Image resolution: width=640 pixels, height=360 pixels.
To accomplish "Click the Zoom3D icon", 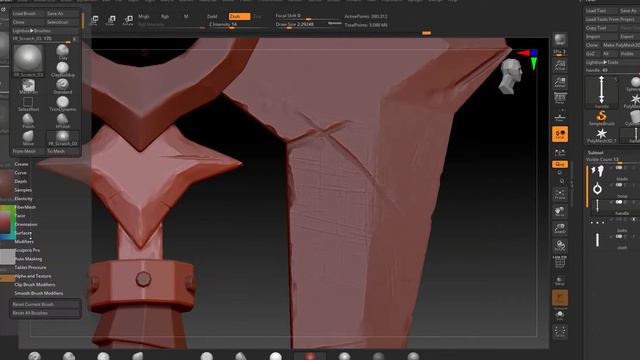I will (x=560, y=229).
